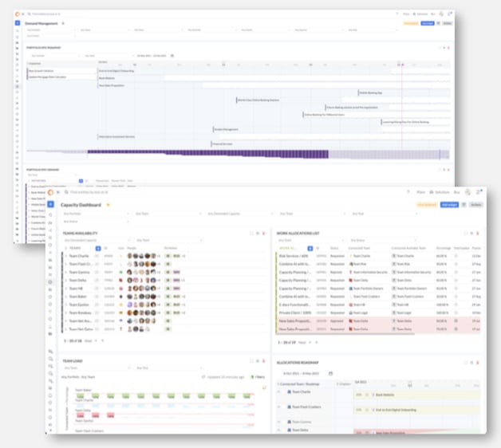Toggle Overloaded checkbox in Team Information Security row
The image size is (501, 448).
point(456,273)
